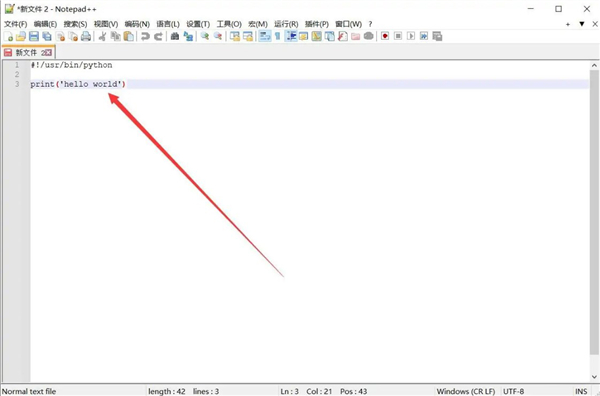Viewport: 600px width, 396px height.
Task: Click the Play recorded macro icon
Action: (x=411, y=36)
